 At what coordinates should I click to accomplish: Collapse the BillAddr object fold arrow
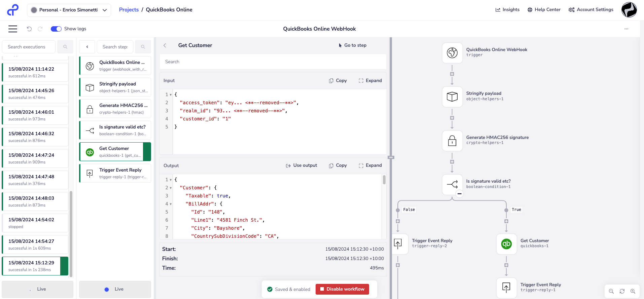click(x=171, y=204)
